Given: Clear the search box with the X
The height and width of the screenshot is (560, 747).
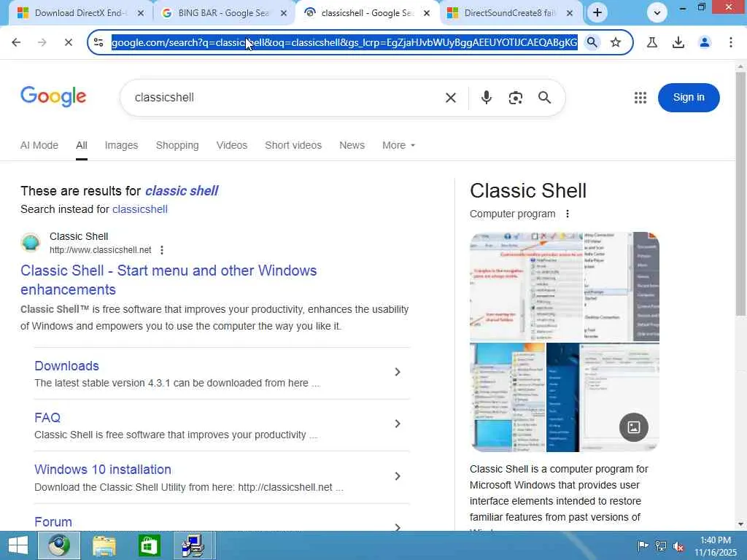Looking at the screenshot, I should 451,98.
